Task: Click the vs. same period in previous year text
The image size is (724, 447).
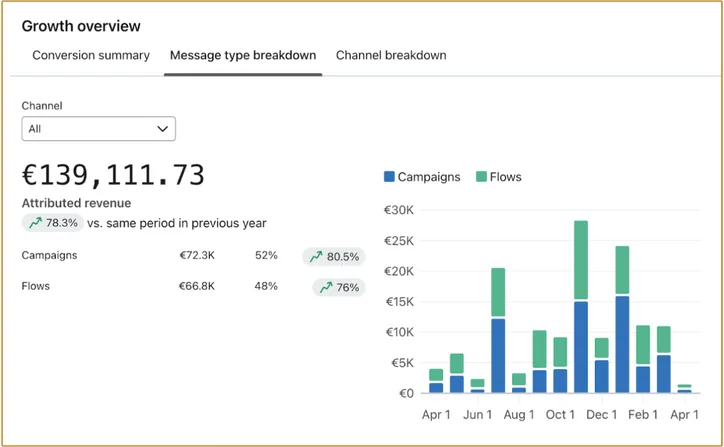Action: click(x=177, y=224)
